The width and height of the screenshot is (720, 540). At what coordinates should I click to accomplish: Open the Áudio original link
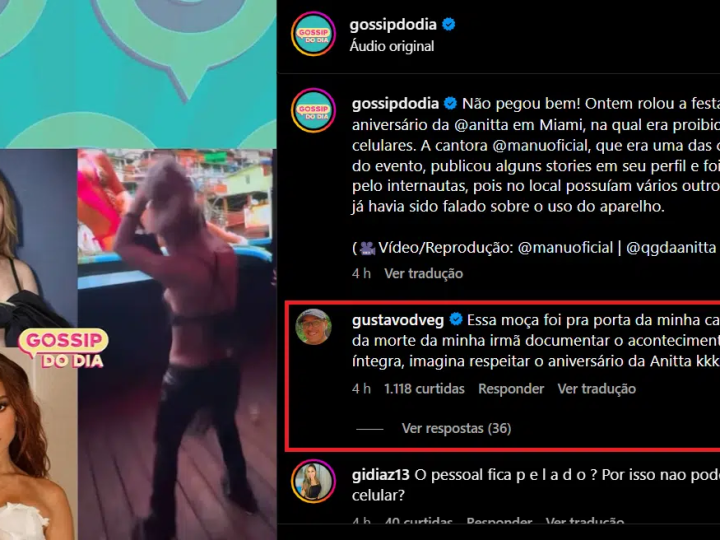coord(392,46)
